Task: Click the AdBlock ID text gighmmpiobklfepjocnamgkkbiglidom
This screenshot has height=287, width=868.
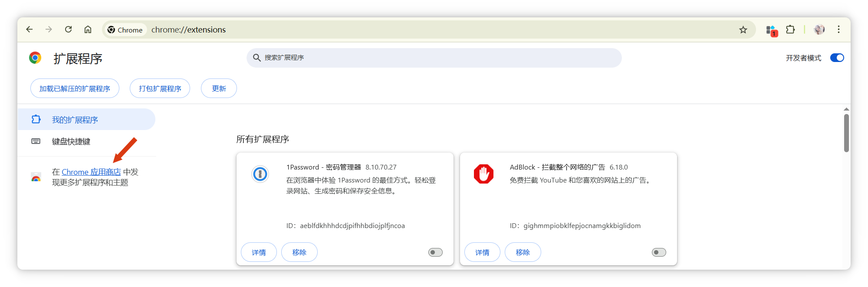Action: click(582, 225)
